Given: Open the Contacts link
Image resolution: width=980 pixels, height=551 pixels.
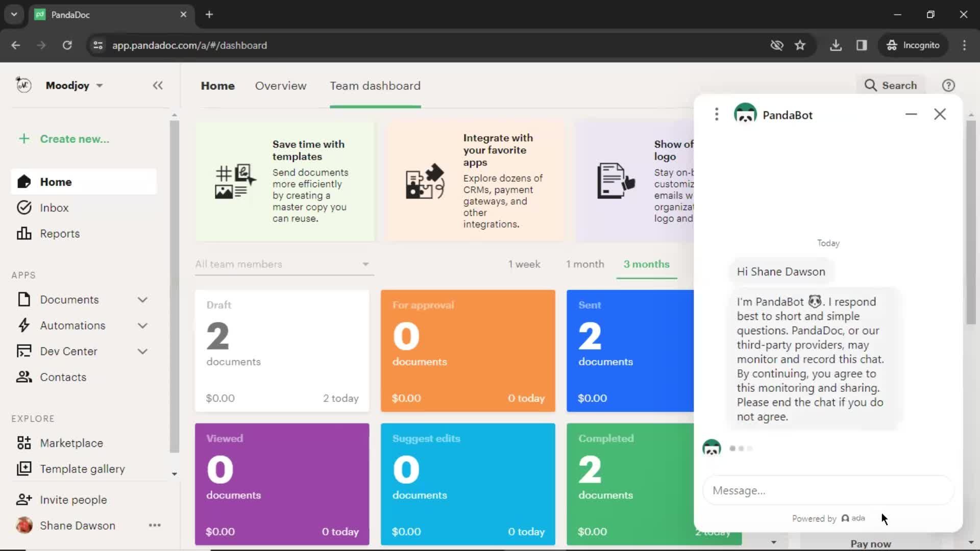Looking at the screenshot, I should pyautogui.click(x=63, y=377).
